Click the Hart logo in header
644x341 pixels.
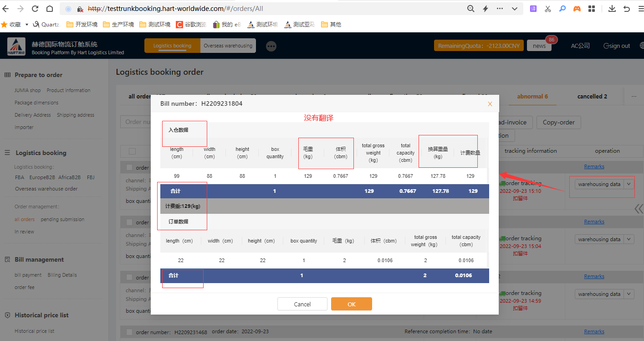click(x=16, y=46)
